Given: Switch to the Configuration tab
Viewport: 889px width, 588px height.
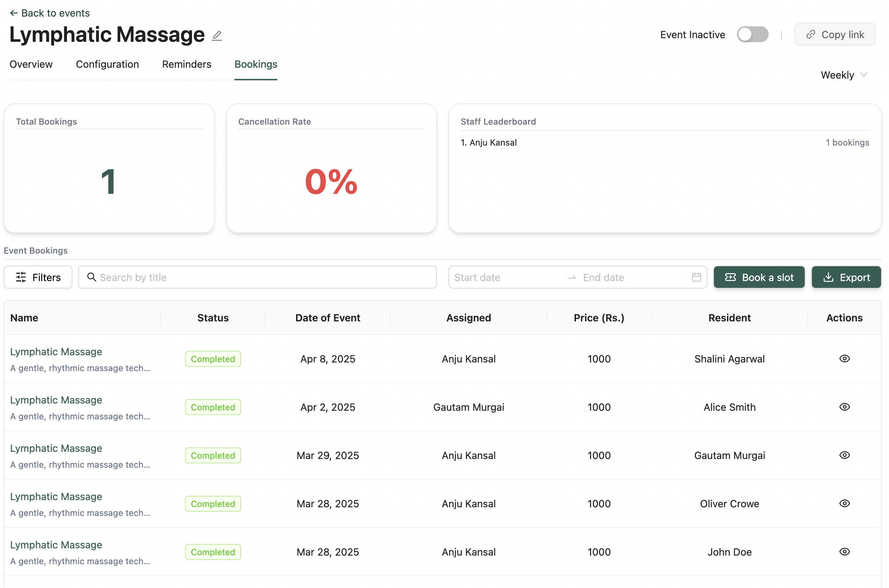Looking at the screenshot, I should pyautogui.click(x=107, y=64).
